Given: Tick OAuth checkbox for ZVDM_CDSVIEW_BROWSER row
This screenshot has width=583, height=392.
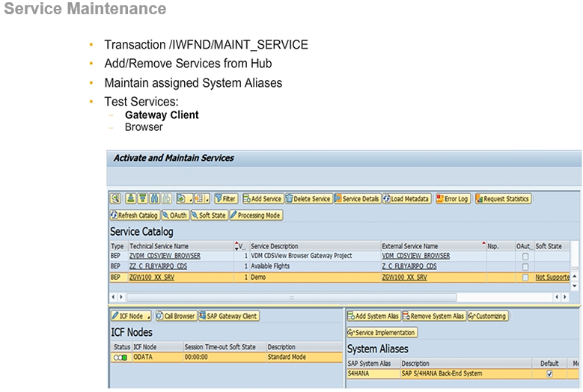Looking at the screenshot, I should (x=525, y=256).
